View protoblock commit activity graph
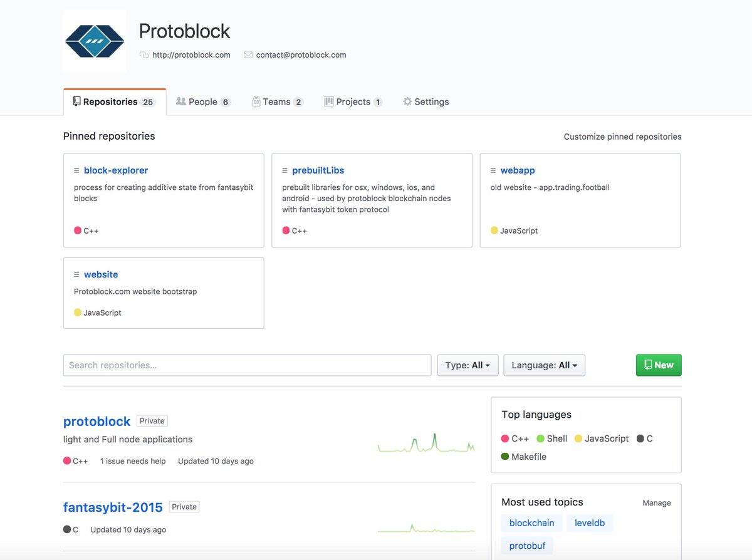Viewport: 752px width, 560px height. [x=426, y=443]
